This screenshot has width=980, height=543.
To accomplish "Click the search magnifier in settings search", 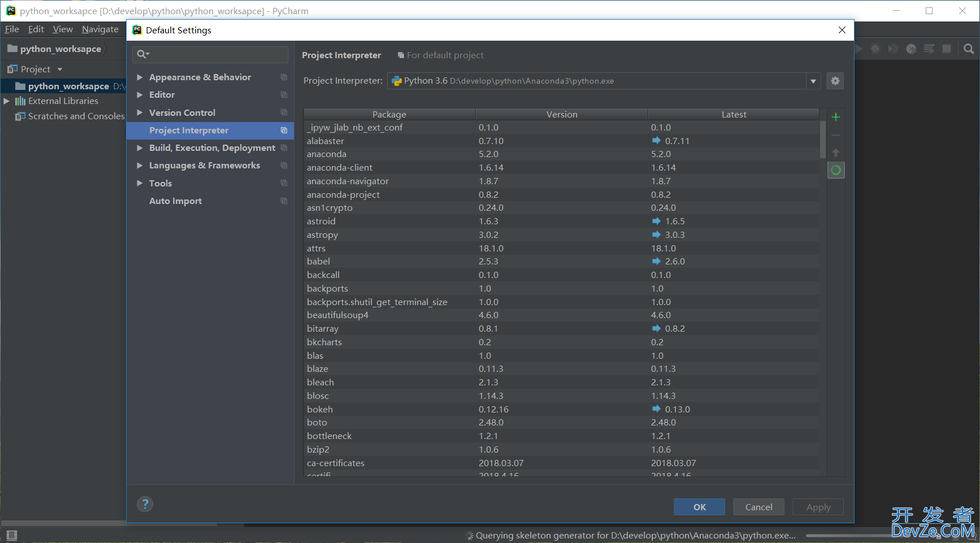I will [x=143, y=54].
